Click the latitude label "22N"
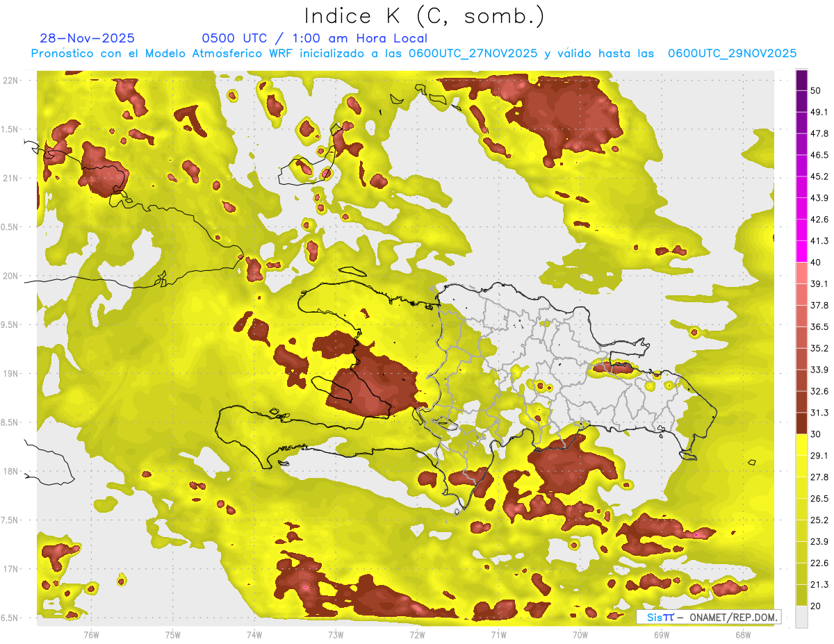The width and height of the screenshot is (834, 644). tap(10, 81)
